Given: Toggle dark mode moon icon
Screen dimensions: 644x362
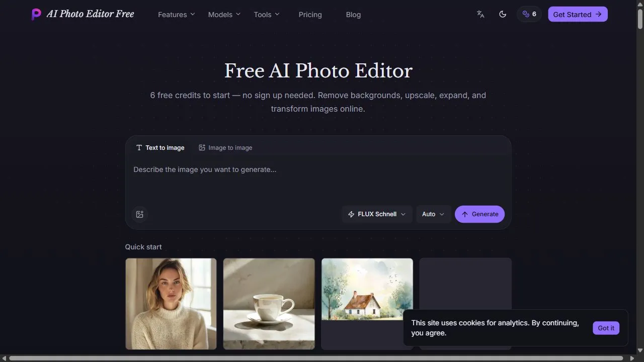Looking at the screenshot, I should 503,14.
